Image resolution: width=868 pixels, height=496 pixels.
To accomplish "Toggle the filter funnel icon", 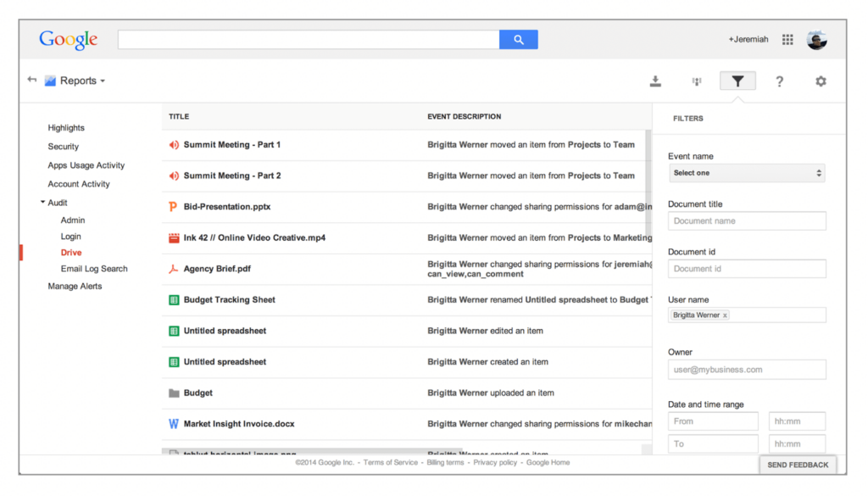I will (737, 81).
